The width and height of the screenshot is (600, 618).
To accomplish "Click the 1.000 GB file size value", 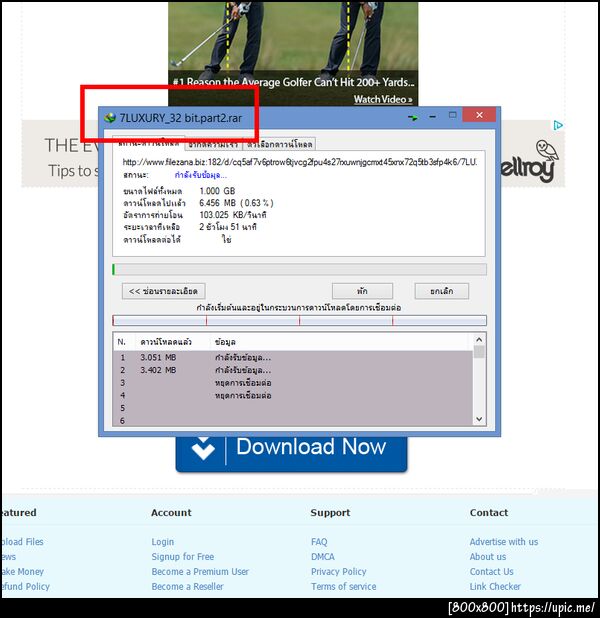I will (x=217, y=191).
